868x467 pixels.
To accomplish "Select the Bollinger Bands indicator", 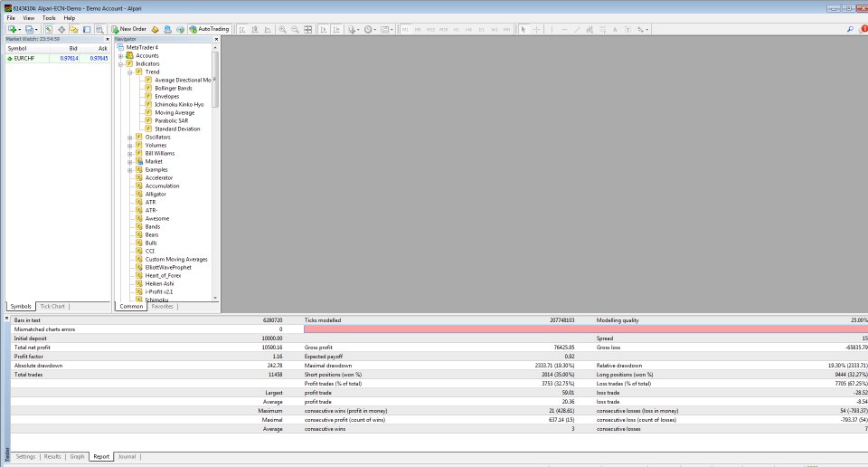I will tap(173, 88).
